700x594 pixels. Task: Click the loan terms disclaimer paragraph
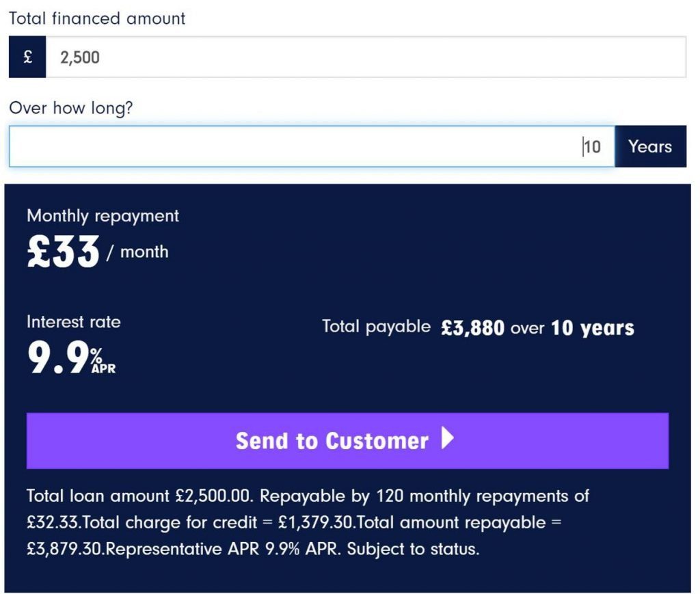308,522
